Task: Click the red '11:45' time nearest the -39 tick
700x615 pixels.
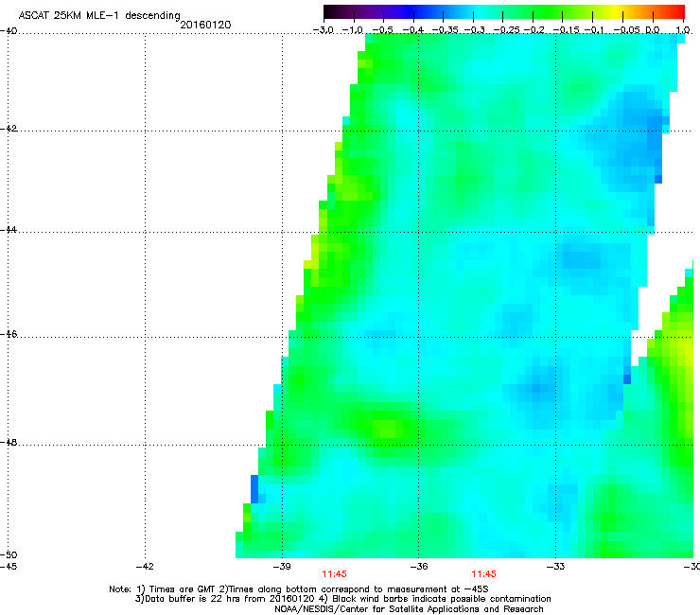Action: pyautogui.click(x=334, y=574)
